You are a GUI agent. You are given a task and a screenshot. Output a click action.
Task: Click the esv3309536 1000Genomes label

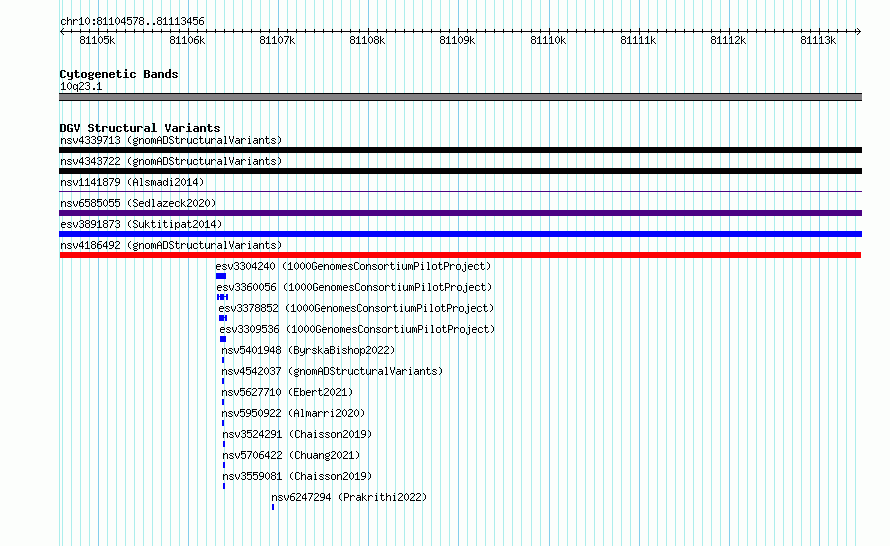tap(358, 329)
